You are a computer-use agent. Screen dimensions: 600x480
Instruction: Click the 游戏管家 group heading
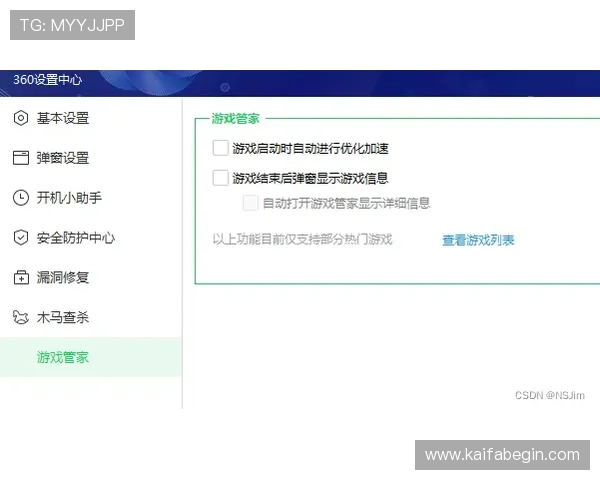(x=235, y=119)
